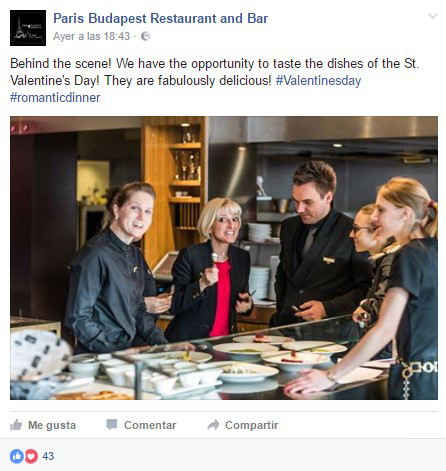Click the post caption text Behind the scene

click(60, 63)
